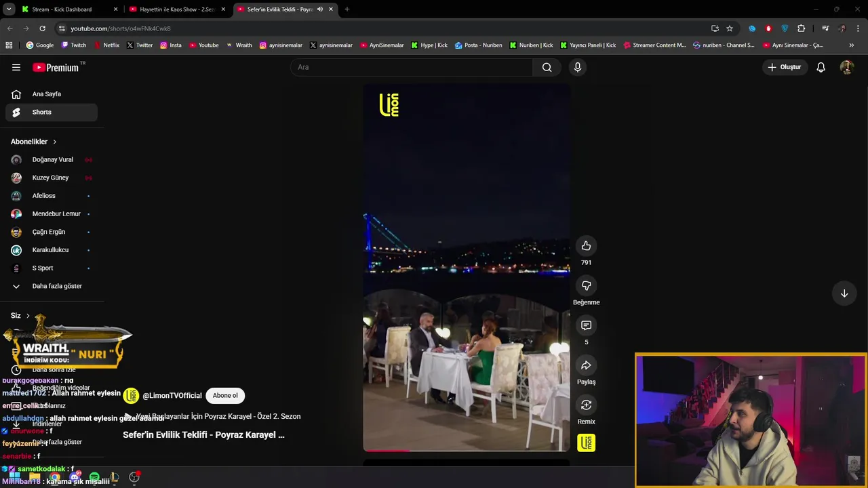The image size is (868, 488).
Task: Go to next Short with down arrow
Action: coord(844,293)
